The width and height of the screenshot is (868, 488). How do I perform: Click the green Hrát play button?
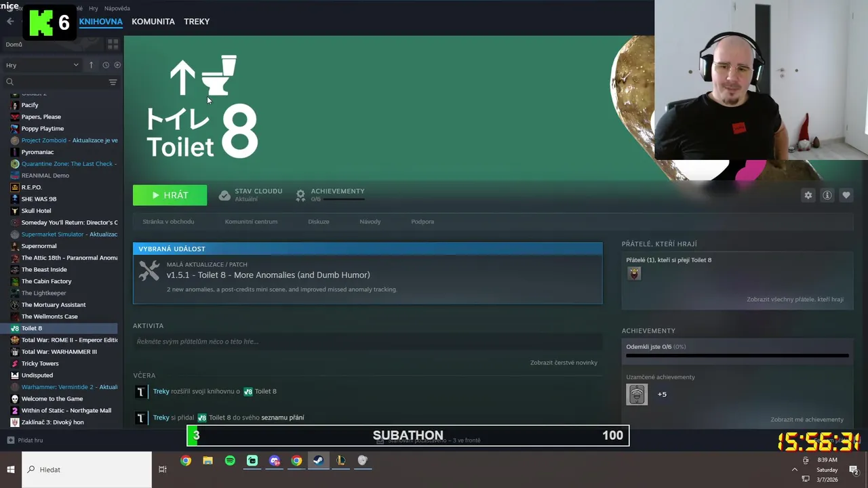click(170, 195)
